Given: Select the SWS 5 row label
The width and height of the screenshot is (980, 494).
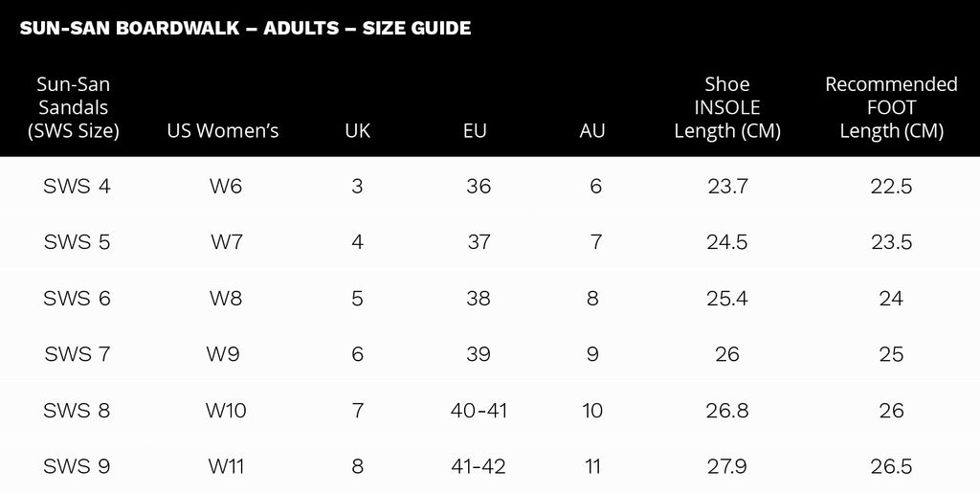Looking at the screenshot, I should click(x=78, y=242).
